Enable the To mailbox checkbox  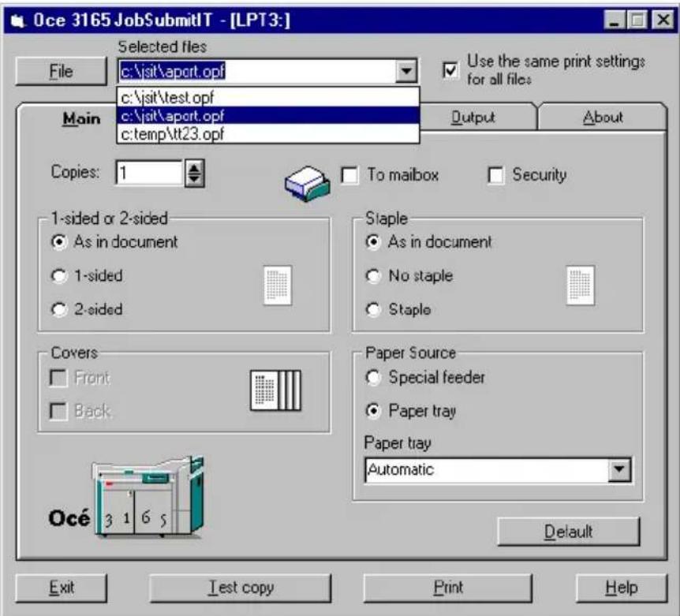pyautogui.click(x=349, y=175)
